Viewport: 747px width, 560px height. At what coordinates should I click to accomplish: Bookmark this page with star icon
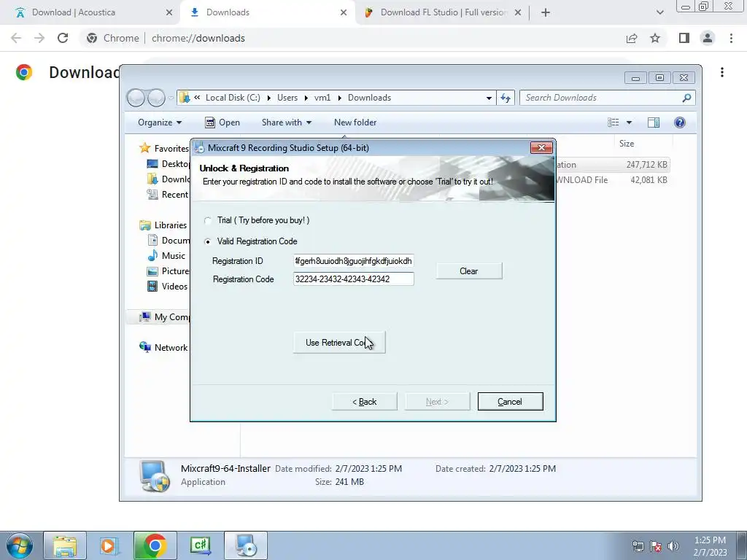click(655, 38)
